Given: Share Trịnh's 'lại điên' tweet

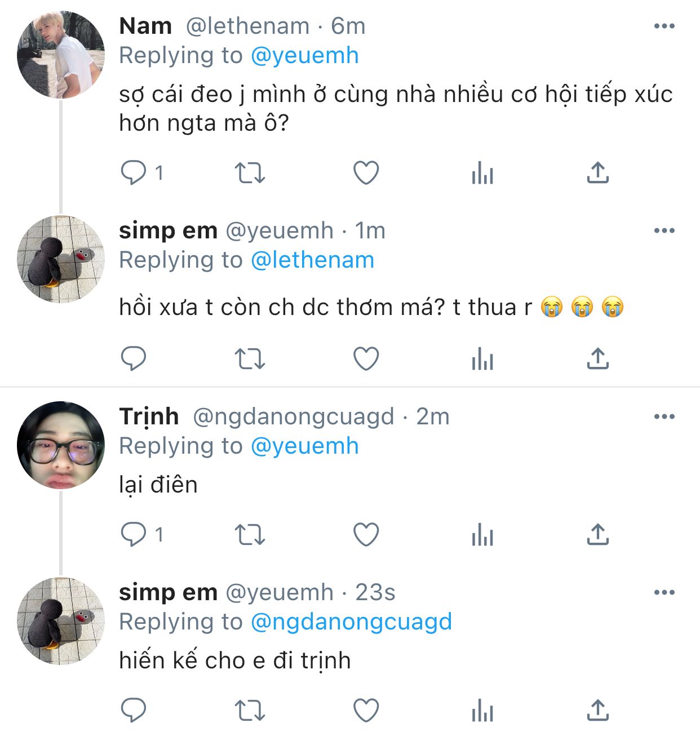Looking at the screenshot, I should click(x=597, y=534).
